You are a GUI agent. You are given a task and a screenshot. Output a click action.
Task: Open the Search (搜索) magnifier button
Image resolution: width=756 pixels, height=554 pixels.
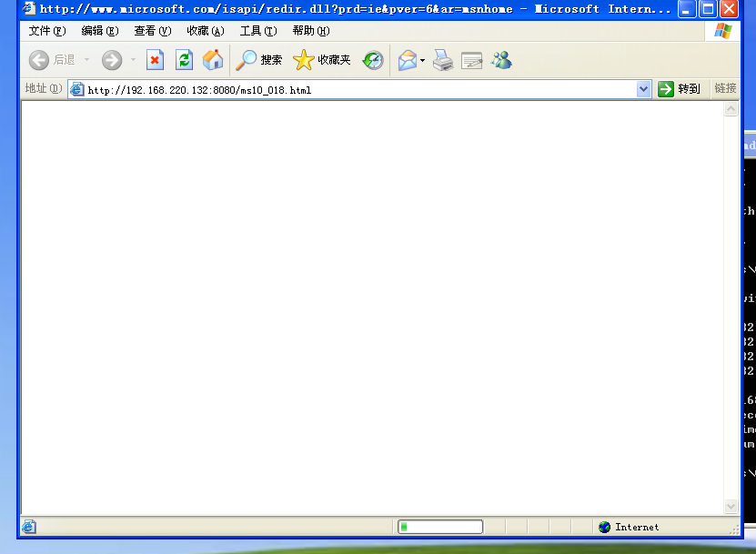[259, 60]
